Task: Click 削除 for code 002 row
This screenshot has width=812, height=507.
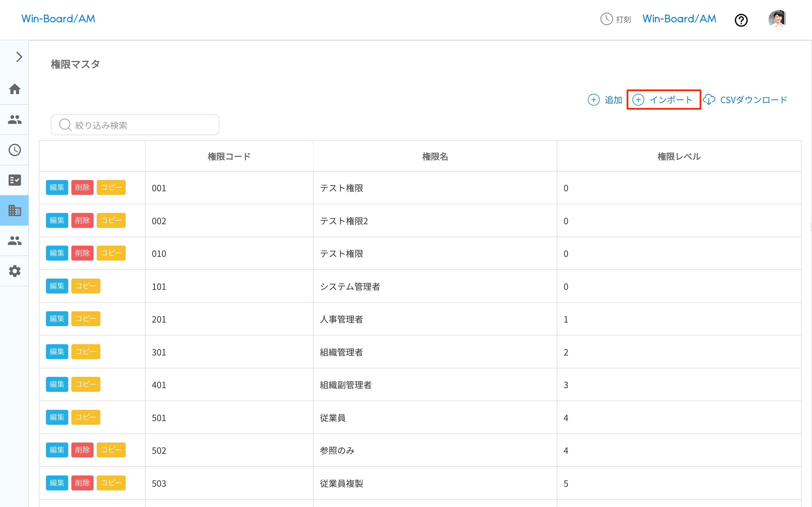Action: pyautogui.click(x=82, y=220)
